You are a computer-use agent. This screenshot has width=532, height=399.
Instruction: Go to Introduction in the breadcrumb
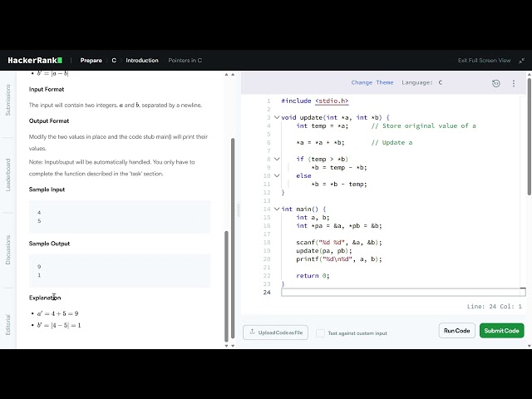142,61
